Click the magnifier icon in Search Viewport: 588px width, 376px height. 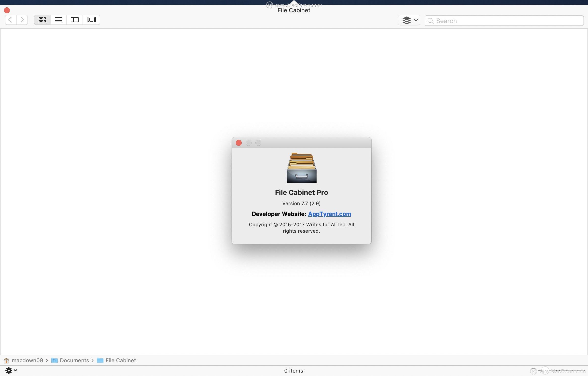[430, 21]
